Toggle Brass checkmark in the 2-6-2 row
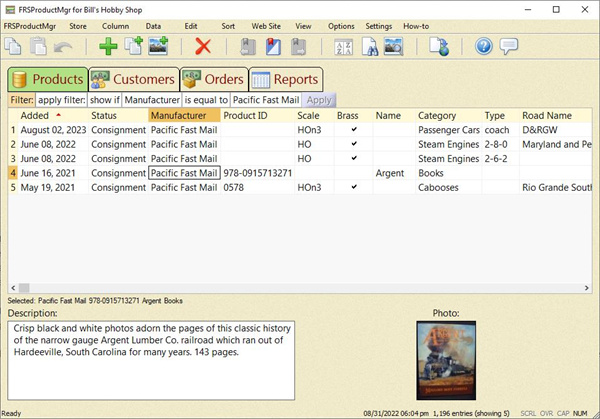 (352, 158)
